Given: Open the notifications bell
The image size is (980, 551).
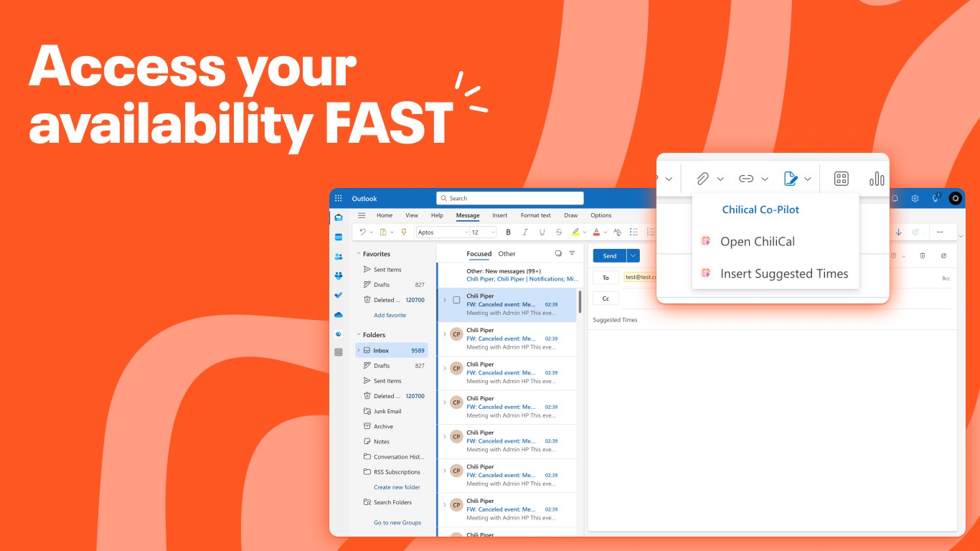Looking at the screenshot, I should point(895,199).
